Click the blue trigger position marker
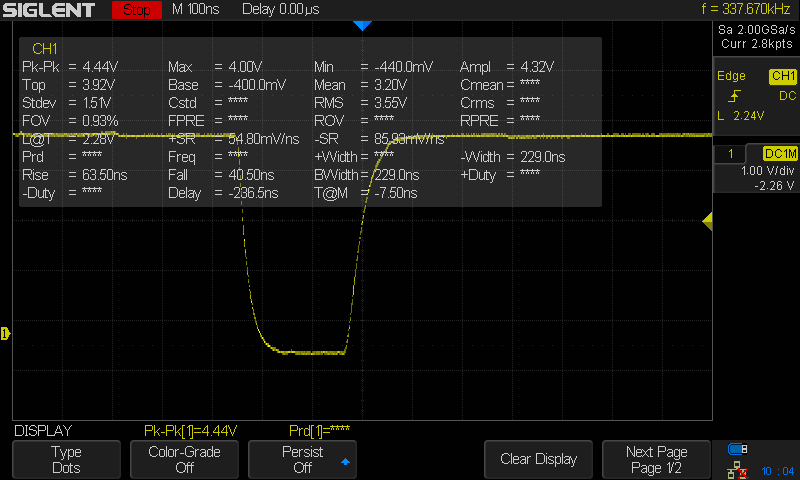The image size is (800, 480). pyautogui.click(x=362, y=25)
